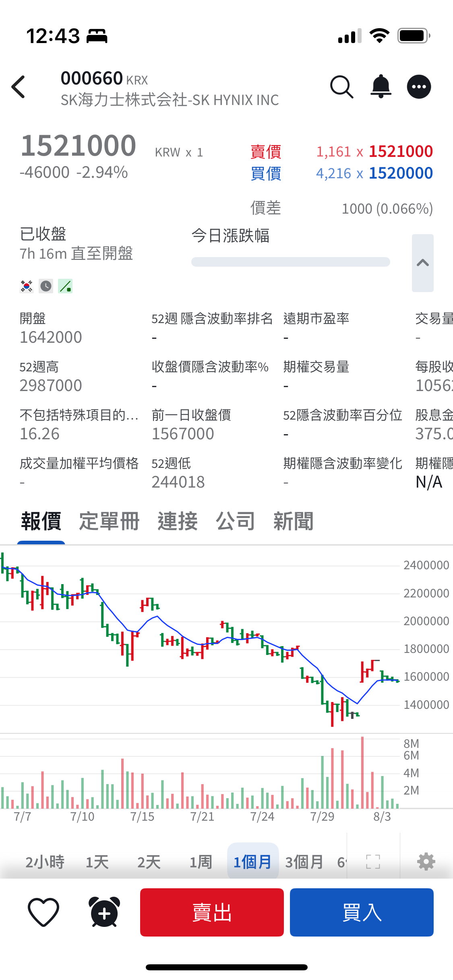453x980 pixels.
Task: Tap the volume bar chart
Action: [200, 772]
